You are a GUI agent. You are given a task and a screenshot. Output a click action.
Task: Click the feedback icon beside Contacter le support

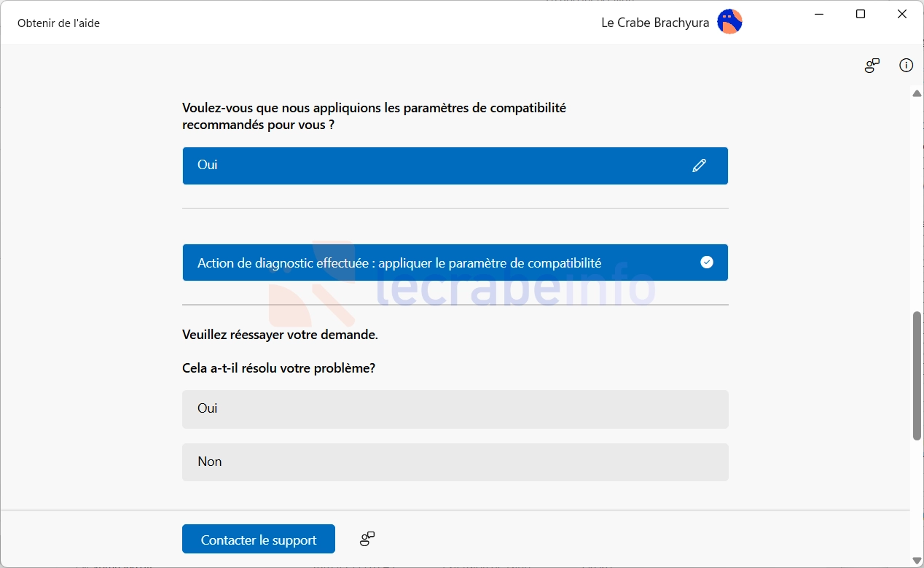point(367,539)
